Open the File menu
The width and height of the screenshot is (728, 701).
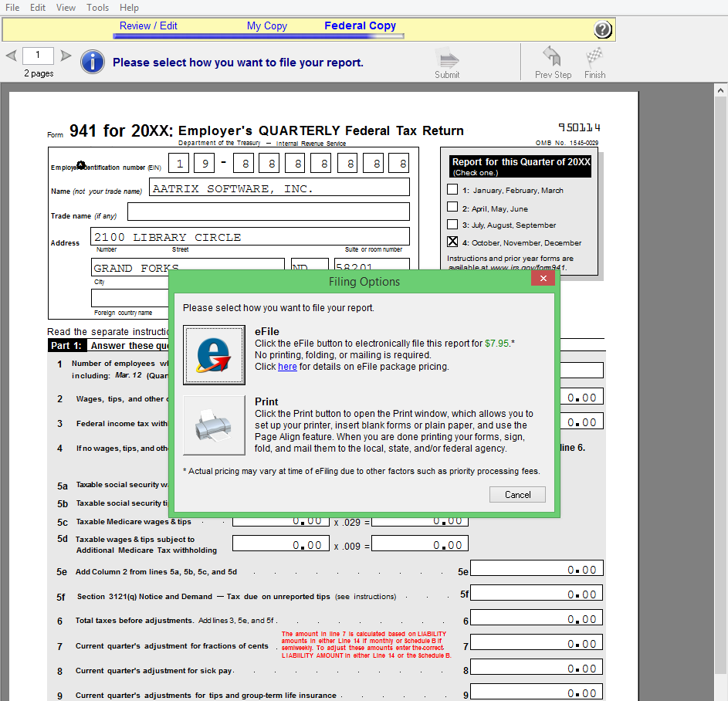[12, 8]
